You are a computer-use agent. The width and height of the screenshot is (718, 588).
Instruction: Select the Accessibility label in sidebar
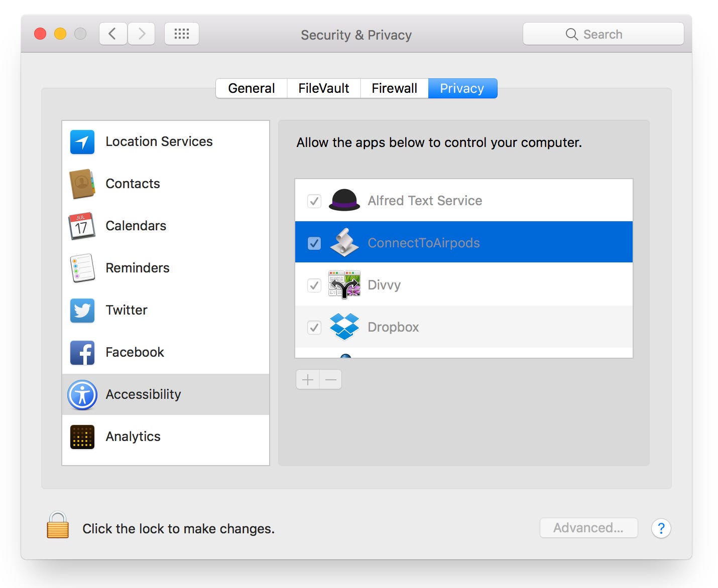point(144,394)
